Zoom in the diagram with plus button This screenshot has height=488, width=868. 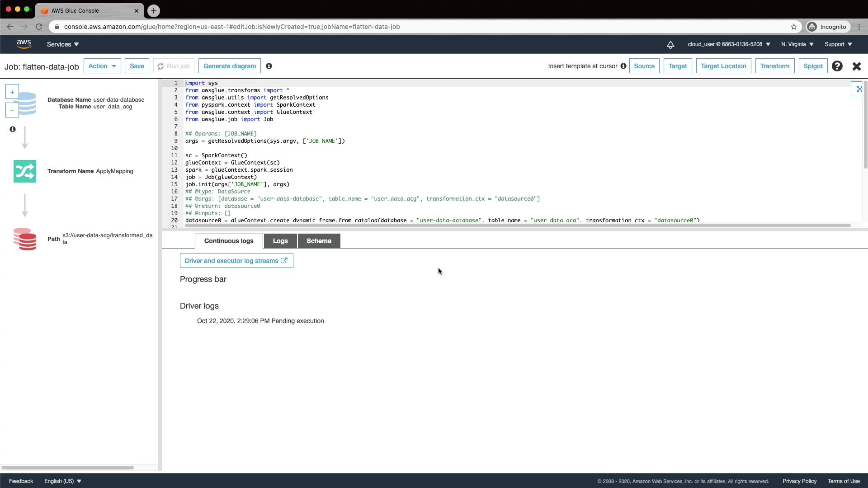click(12, 92)
